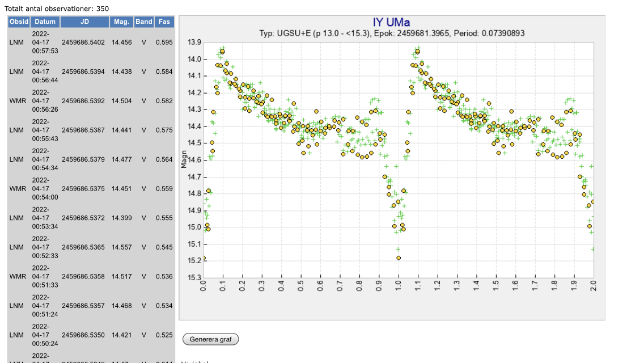Click the Datum column header
Image resolution: width=644 pixels, height=363 pixels.
coord(45,22)
